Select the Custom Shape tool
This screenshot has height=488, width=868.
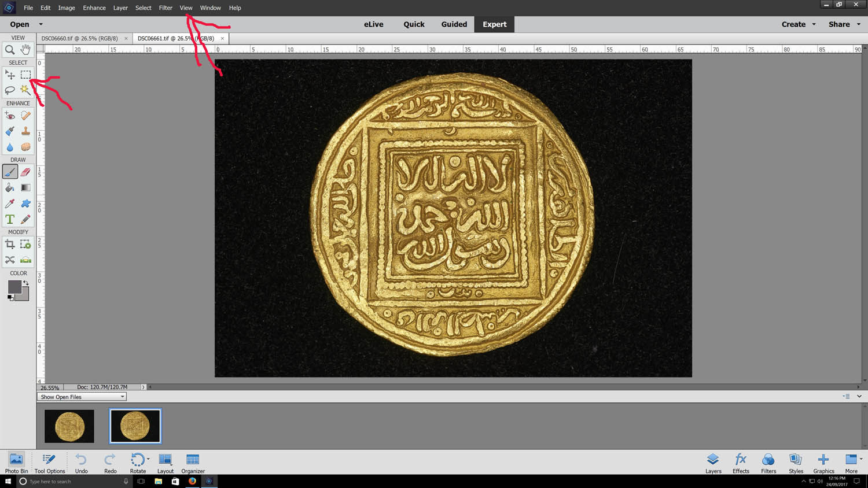[x=25, y=204]
